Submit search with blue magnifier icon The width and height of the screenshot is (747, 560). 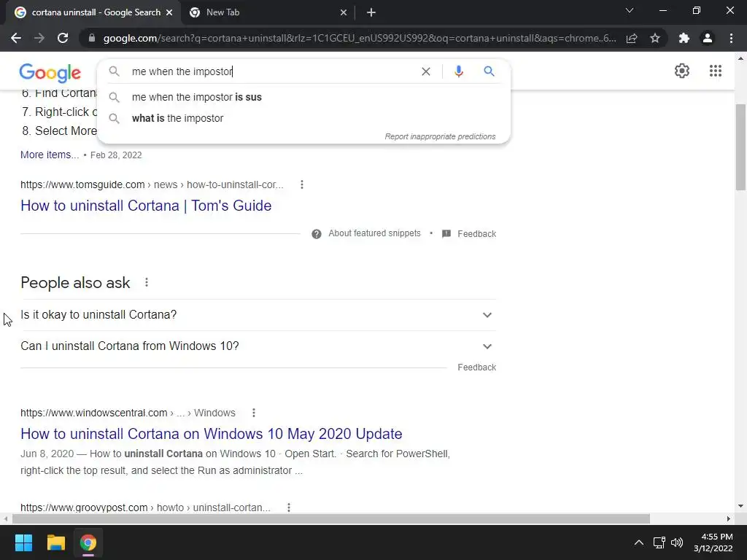point(489,71)
